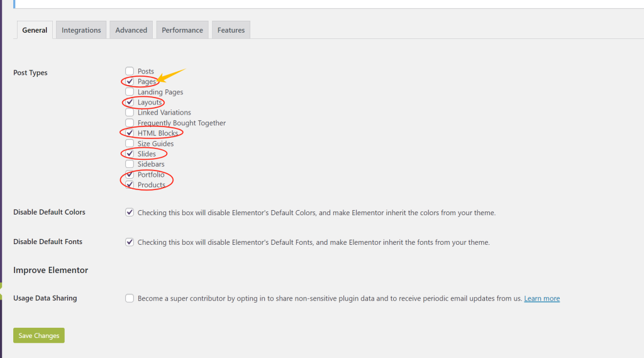
Task: Toggle Disable Default Colors checkbox
Action: click(130, 213)
